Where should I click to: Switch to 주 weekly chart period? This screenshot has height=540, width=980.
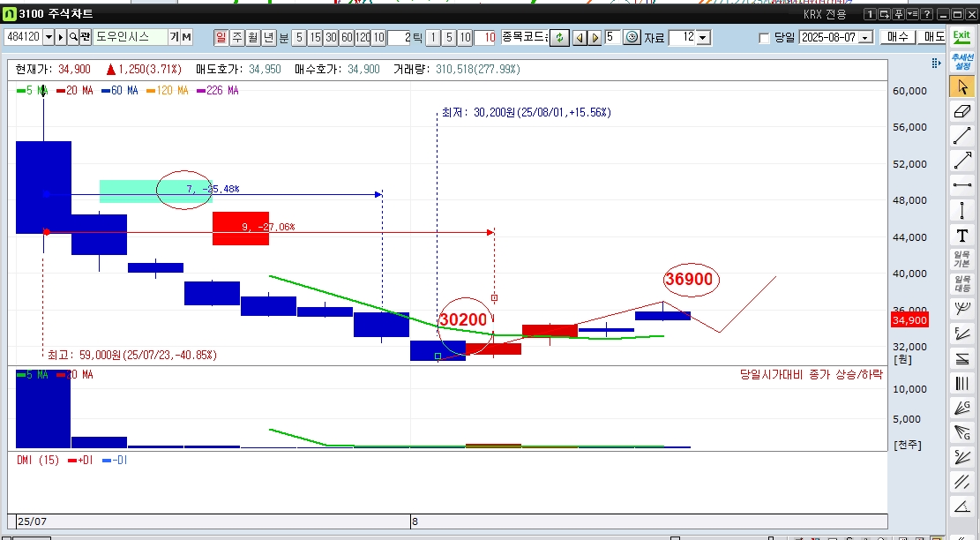[x=236, y=37]
